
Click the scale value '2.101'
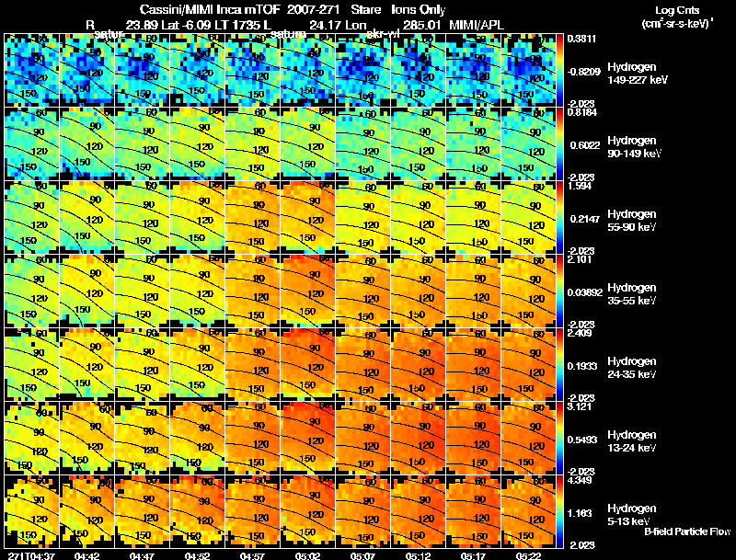(580, 259)
